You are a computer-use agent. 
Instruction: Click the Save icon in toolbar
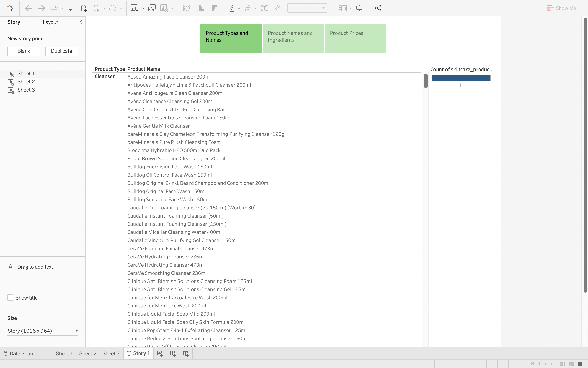pyautogui.click(x=71, y=8)
